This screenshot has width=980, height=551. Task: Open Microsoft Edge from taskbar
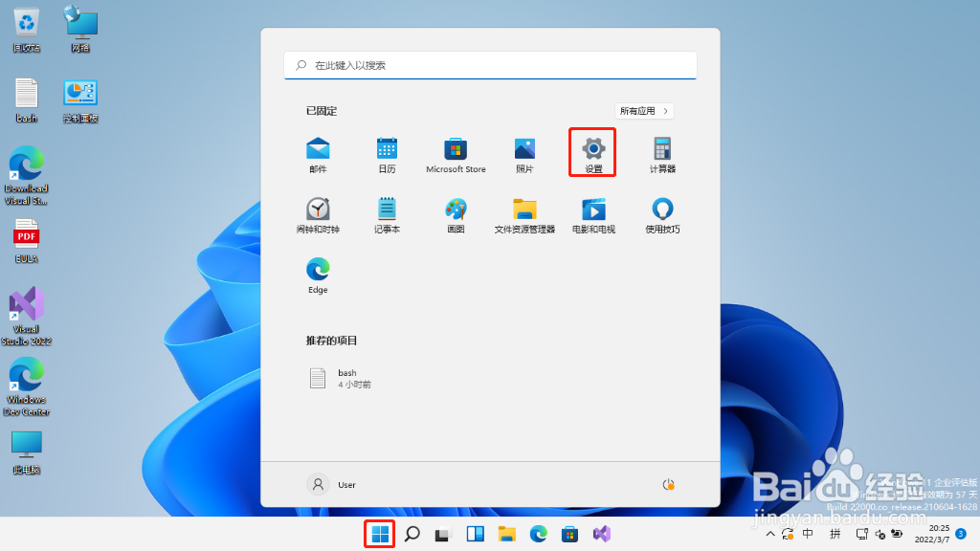[538, 534]
